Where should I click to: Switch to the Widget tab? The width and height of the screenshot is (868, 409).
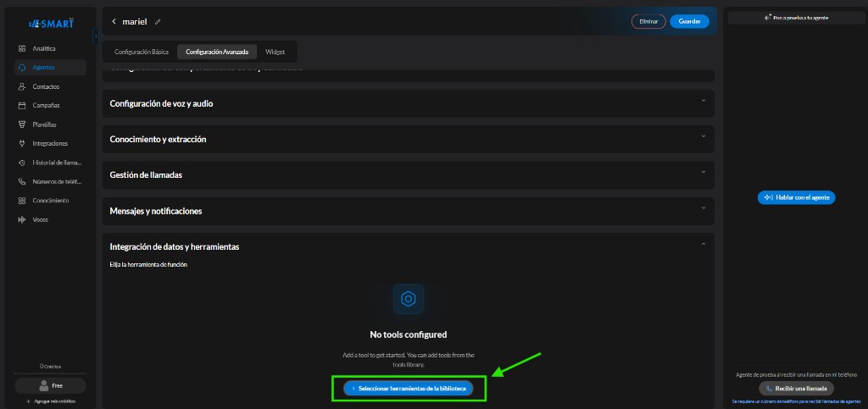[275, 52]
